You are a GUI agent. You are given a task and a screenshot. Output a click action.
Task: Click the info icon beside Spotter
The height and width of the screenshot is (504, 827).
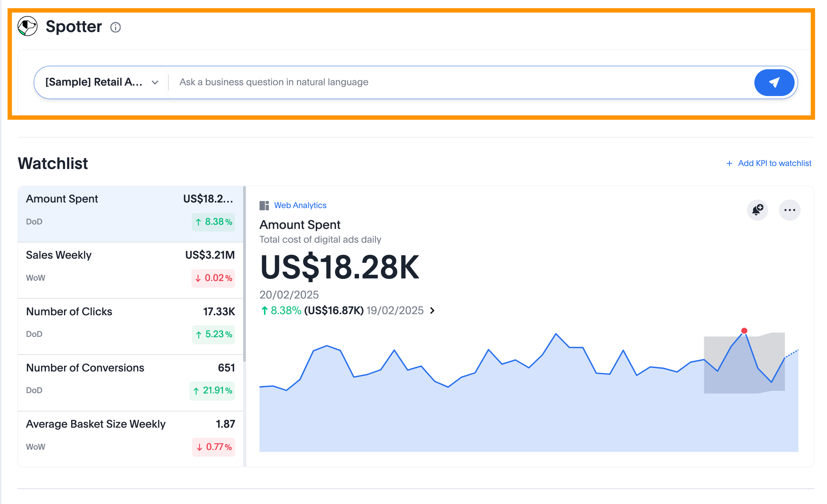(x=115, y=28)
